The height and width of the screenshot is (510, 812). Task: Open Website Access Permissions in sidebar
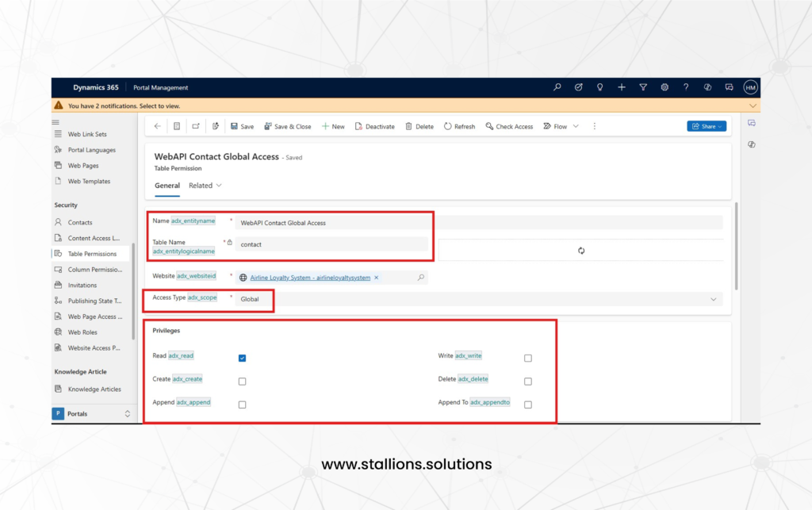94,348
